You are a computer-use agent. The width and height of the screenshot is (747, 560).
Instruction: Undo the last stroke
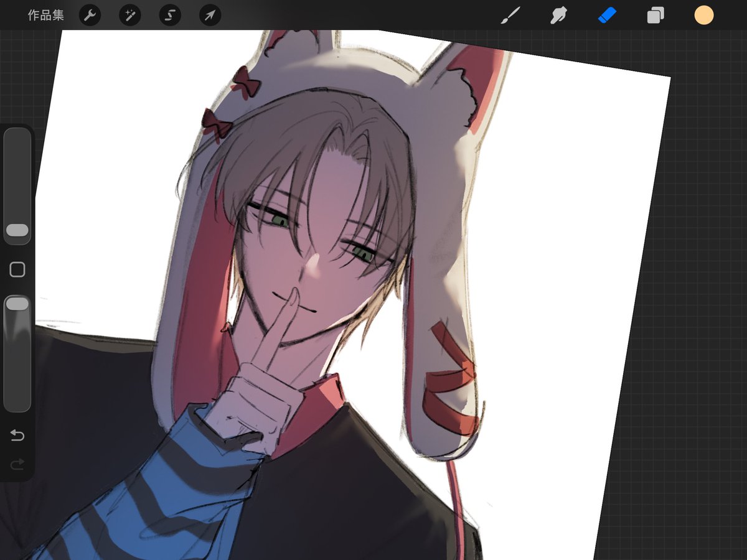(x=17, y=436)
